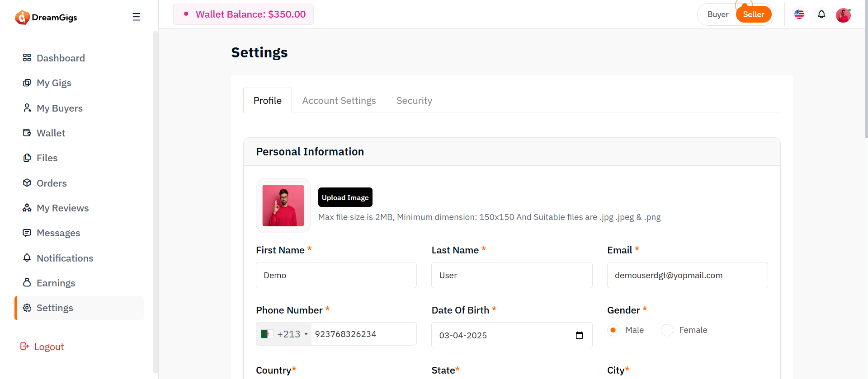The image size is (868, 379).
Task: Open the notification bell in header
Action: coord(821,14)
